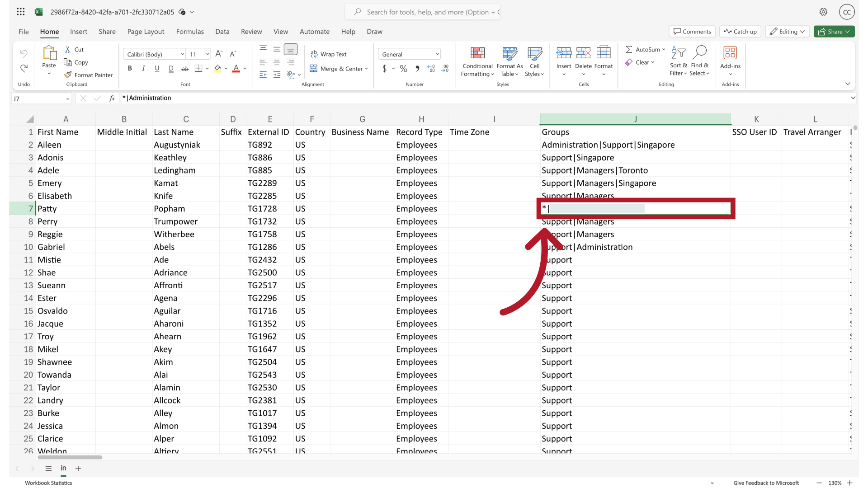
Task: Increase the font size
Action: tap(219, 54)
